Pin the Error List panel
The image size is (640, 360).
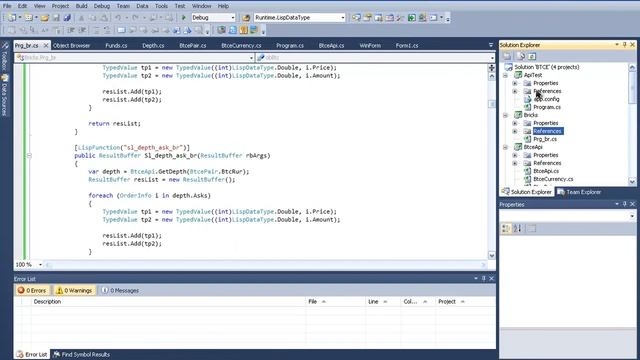(484, 278)
